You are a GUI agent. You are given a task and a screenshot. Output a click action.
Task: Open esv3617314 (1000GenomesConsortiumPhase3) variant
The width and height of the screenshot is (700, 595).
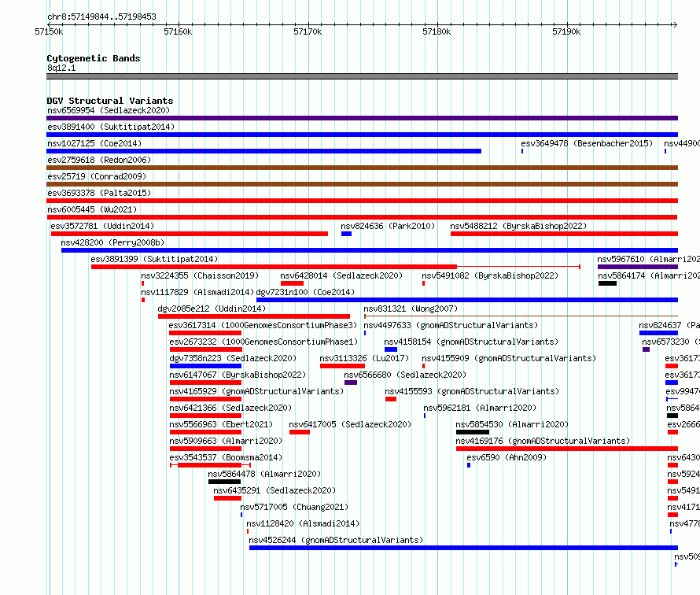[x=263, y=325]
